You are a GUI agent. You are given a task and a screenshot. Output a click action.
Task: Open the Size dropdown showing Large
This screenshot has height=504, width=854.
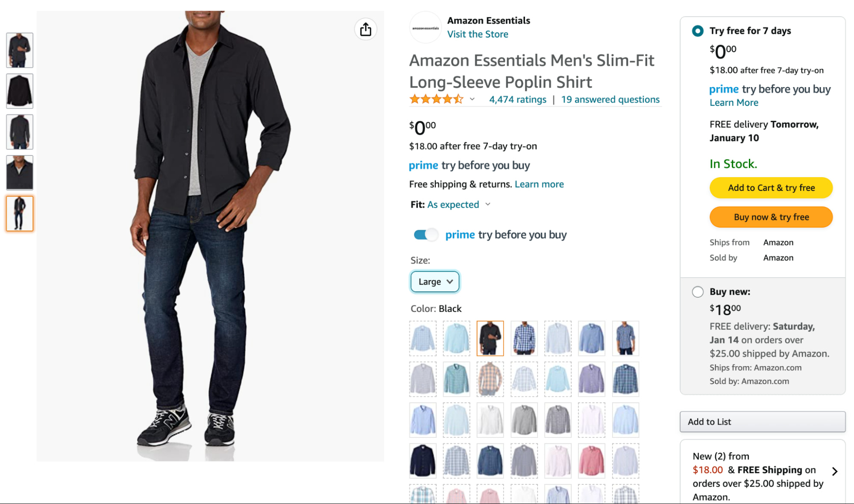click(434, 281)
